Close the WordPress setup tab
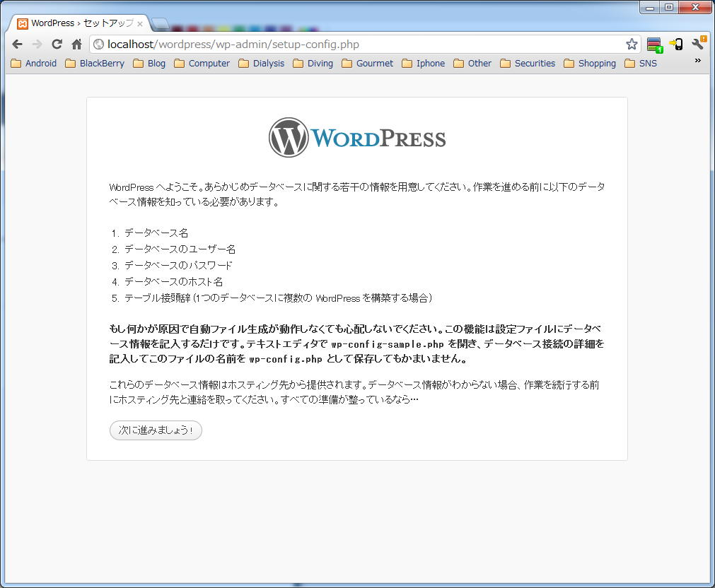 [140, 24]
